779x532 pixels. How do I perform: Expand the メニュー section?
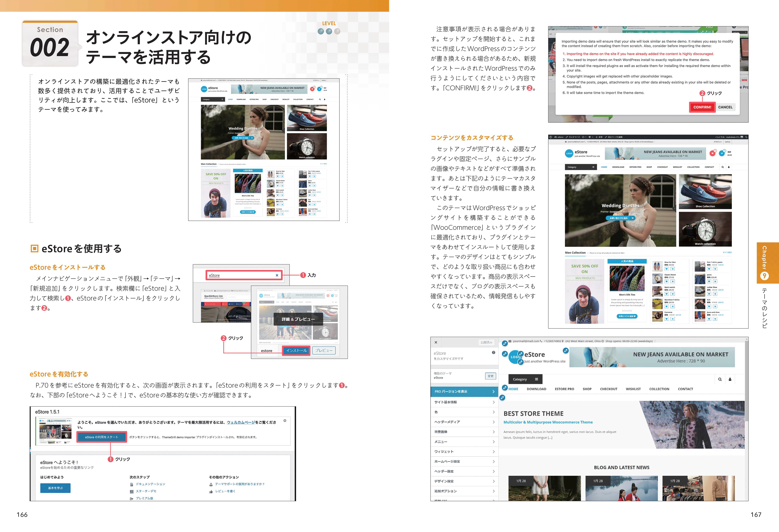[464, 442]
